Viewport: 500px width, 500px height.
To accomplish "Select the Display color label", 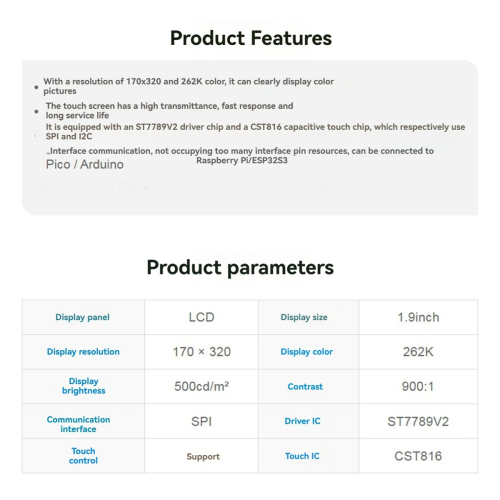I will click(x=307, y=352).
